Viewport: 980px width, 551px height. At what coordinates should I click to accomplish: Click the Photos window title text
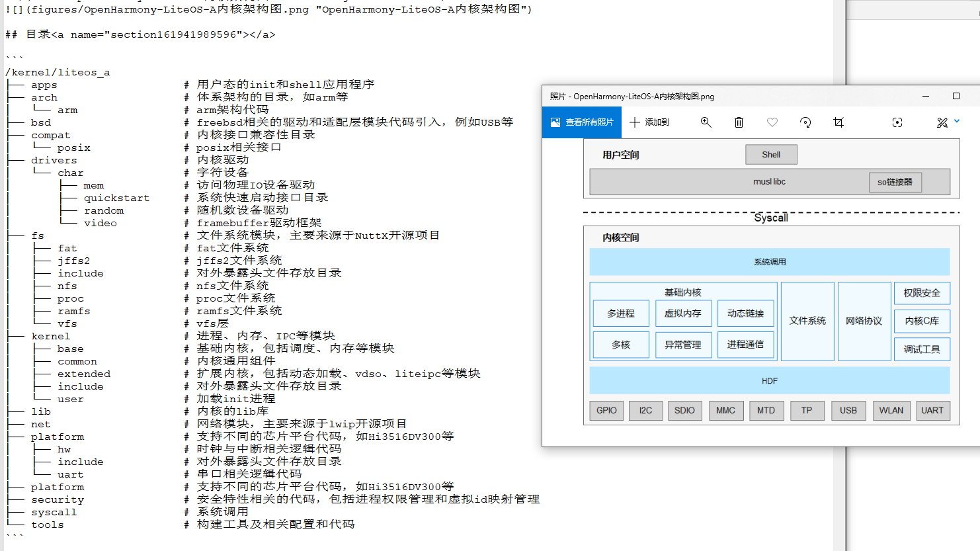[632, 97]
